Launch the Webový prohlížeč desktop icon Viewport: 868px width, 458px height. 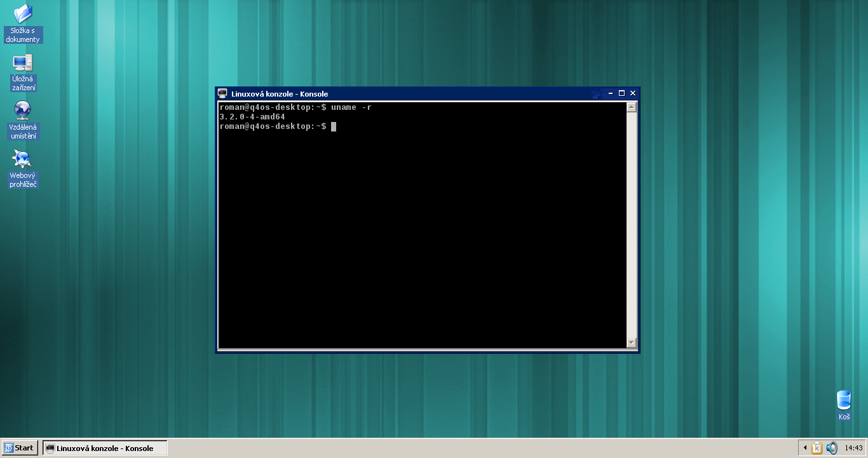(x=23, y=169)
